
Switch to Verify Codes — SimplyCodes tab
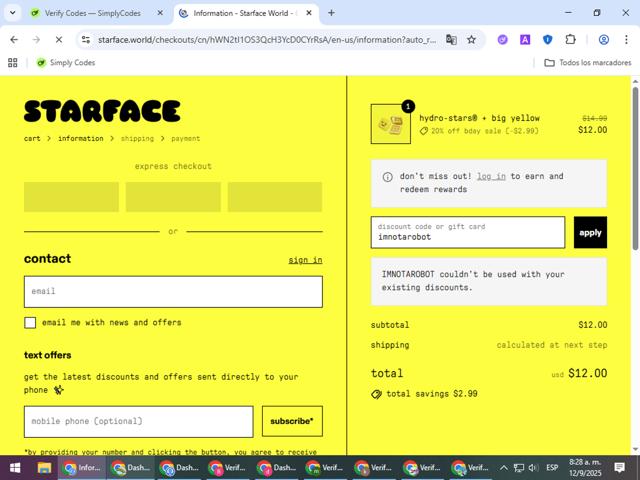click(x=92, y=13)
